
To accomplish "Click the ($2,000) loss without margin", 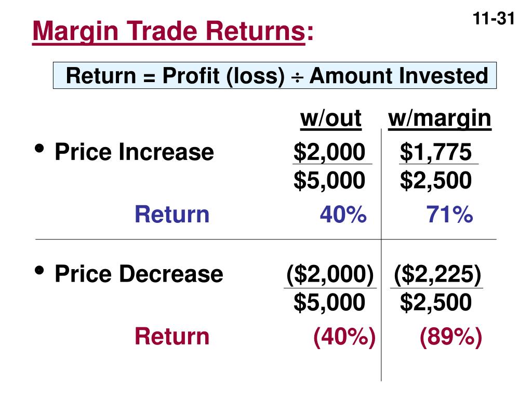I will point(330,274).
